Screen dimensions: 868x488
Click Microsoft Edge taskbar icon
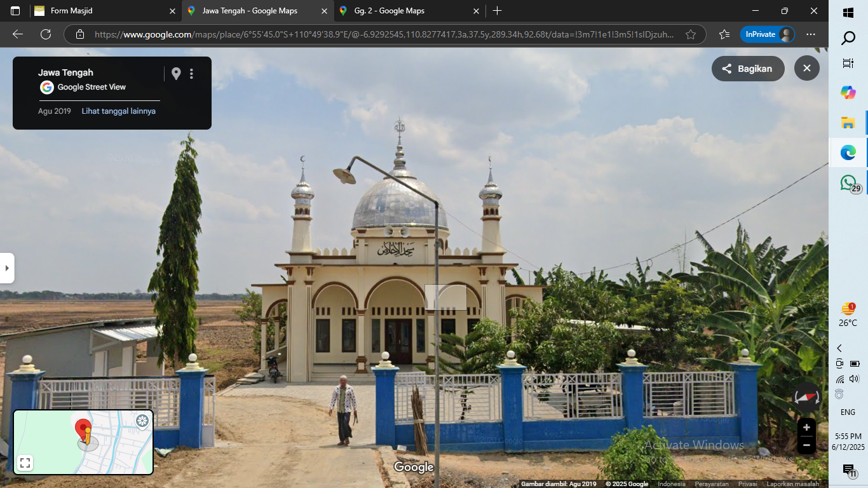tap(848, 152)
